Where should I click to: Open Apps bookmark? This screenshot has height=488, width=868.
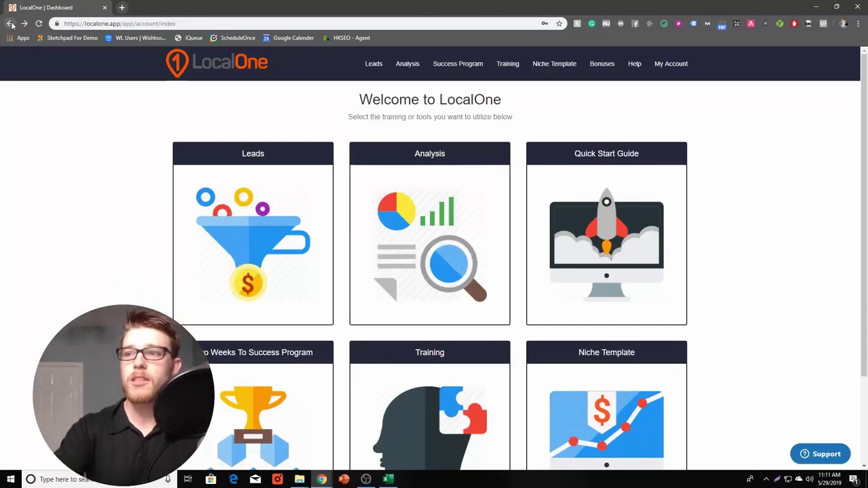pyautogui.click(x=18, y=38)
